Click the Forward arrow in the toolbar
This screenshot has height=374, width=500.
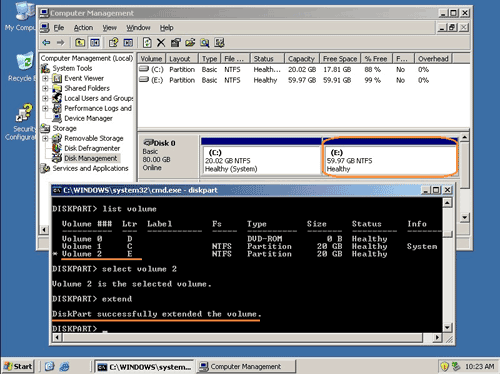[x=60, y=43]
